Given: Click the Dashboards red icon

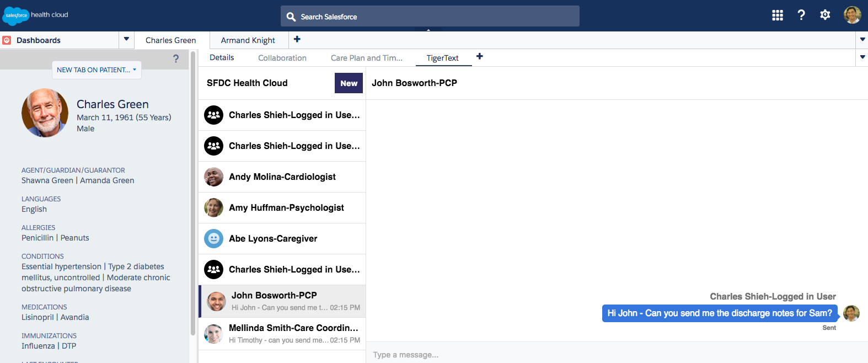Looking at the screenshot, I should pos(7,40).
